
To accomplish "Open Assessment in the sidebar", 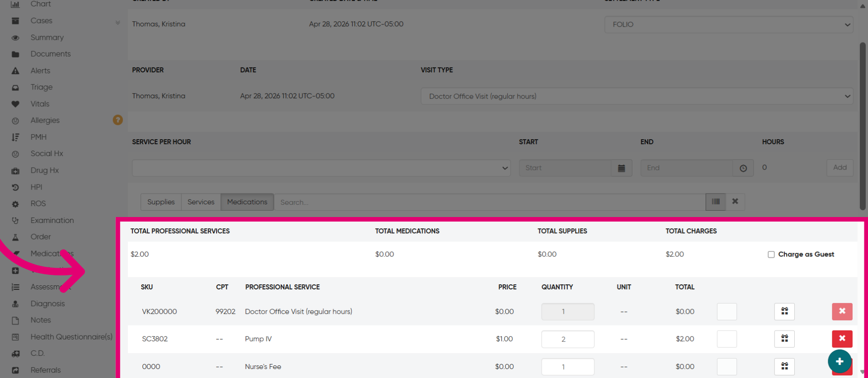I will point(51,287).
